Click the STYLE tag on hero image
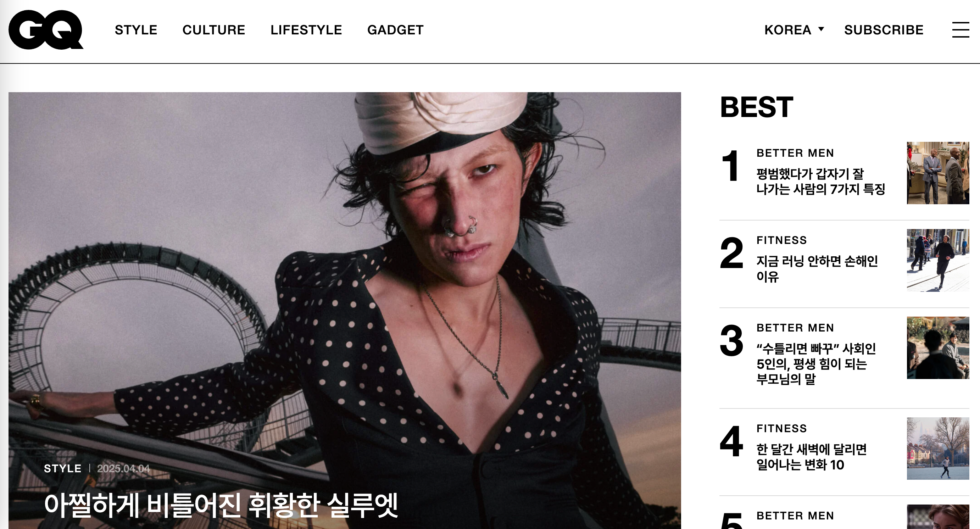Viewport: 980px width, 529px height. click(62, 468)
